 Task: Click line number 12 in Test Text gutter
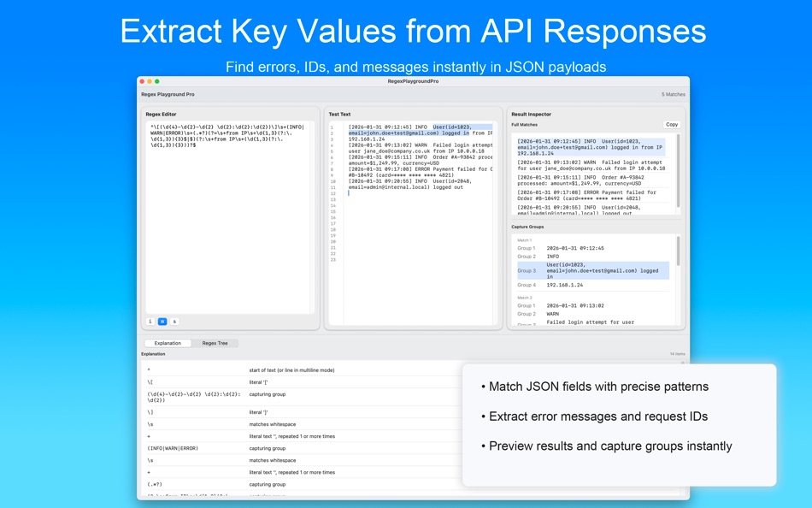click(x=333, y=193)
